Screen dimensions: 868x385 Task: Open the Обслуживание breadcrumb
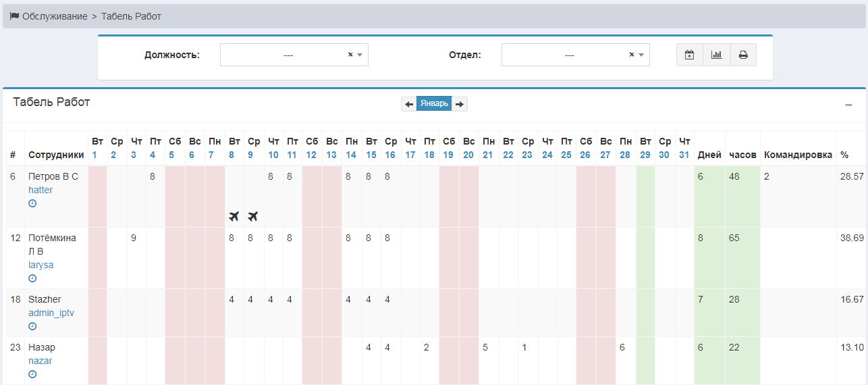[x=54, y=16]
